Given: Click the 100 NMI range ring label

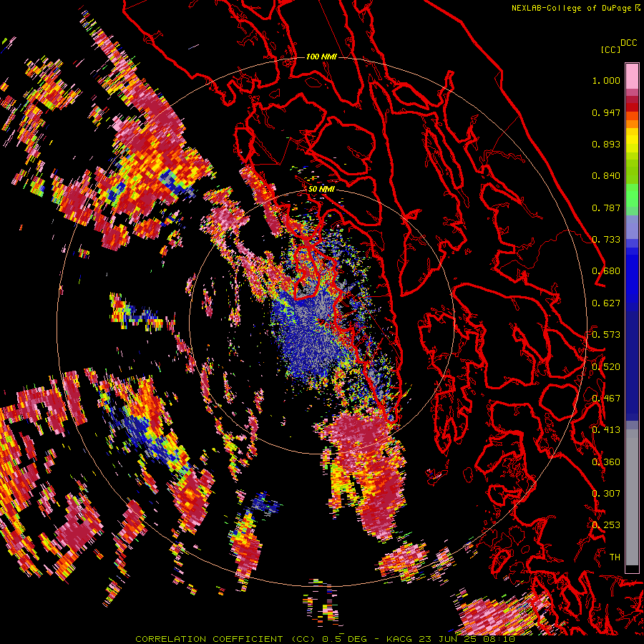Looking at the screenshot, I should click(321, 57).
